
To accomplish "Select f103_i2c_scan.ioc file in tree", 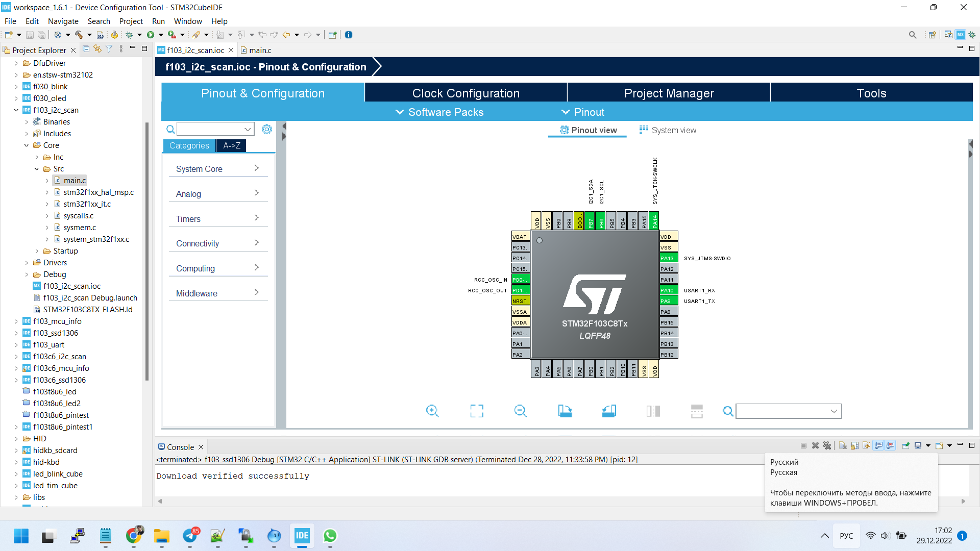I will (71, 286).
